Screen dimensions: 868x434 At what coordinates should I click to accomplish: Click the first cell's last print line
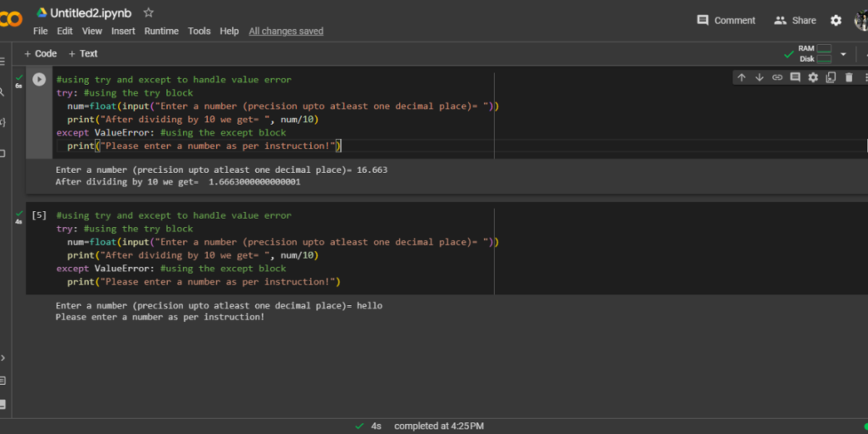point(204,146)
